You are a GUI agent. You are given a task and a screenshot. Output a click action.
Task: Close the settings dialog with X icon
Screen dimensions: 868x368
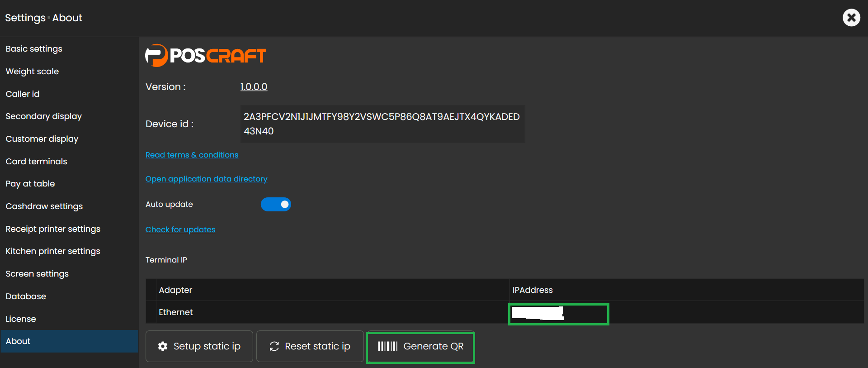[x=851, y=18]
